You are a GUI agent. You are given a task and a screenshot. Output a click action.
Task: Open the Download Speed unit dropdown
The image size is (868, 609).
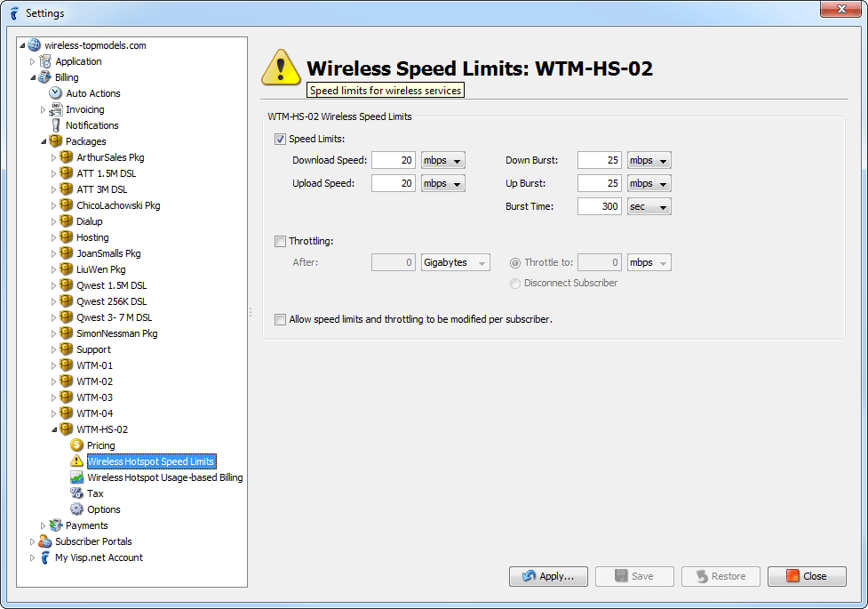coord(442,160)
